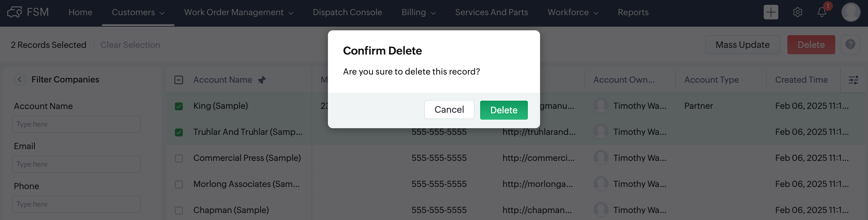Screen dimensions: 868x220
Task: Click the plus quick-create icon
Action: (x=771, y=12)
